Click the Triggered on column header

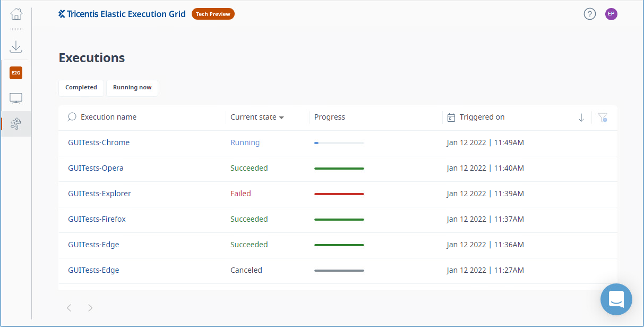[x=482, y=117]
